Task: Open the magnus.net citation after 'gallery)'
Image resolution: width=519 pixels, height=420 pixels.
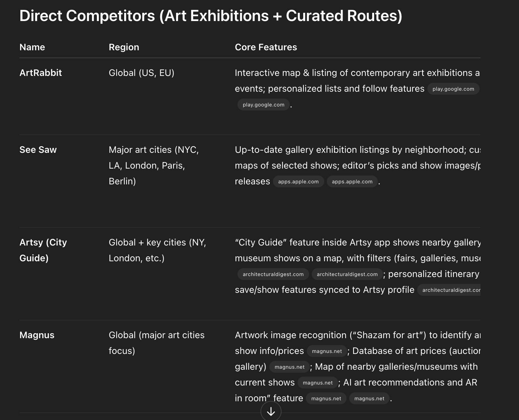Action: click(289, 367)
